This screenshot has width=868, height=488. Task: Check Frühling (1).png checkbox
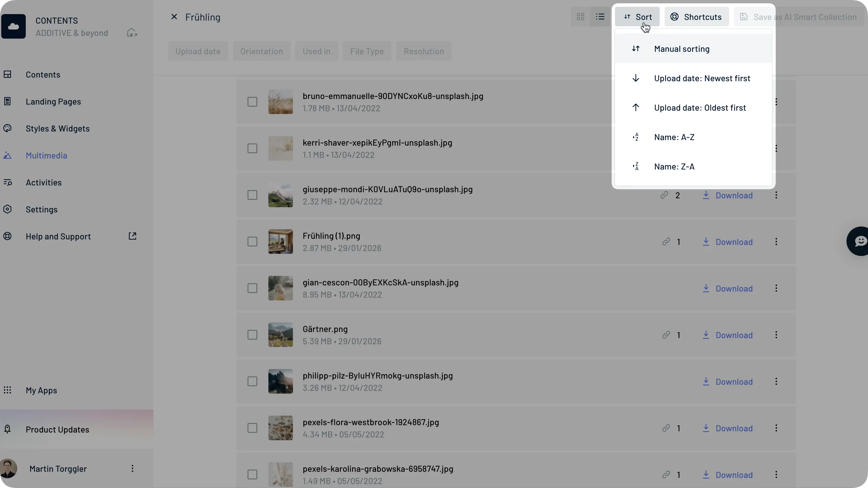pos(252,242)
